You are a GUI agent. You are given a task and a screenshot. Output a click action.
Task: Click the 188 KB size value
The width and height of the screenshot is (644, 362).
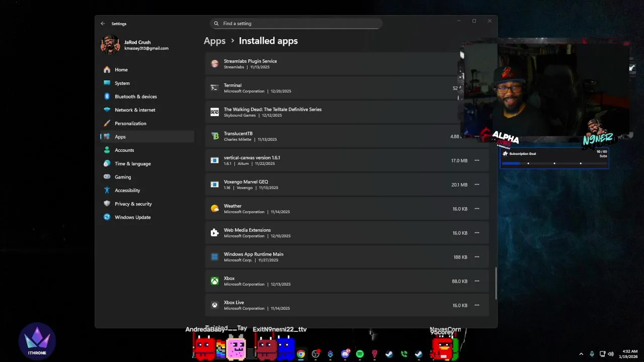pos(460,257)
